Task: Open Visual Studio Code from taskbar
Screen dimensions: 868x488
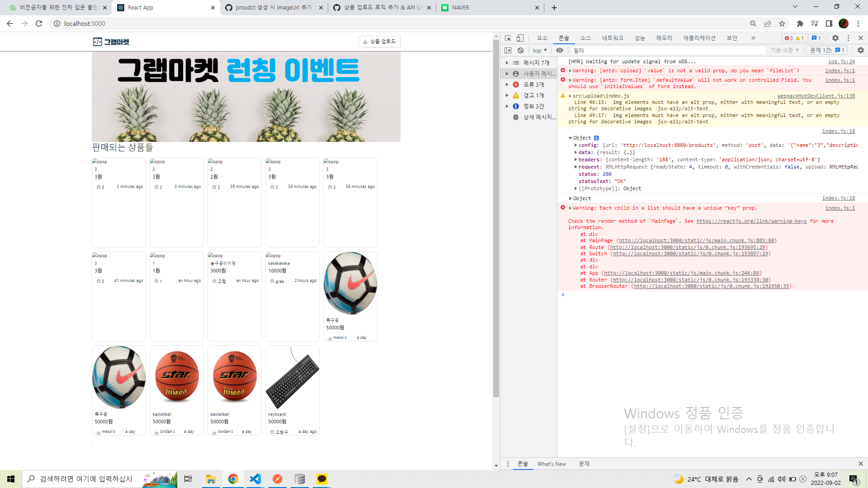Action: (x=255, y=479)
